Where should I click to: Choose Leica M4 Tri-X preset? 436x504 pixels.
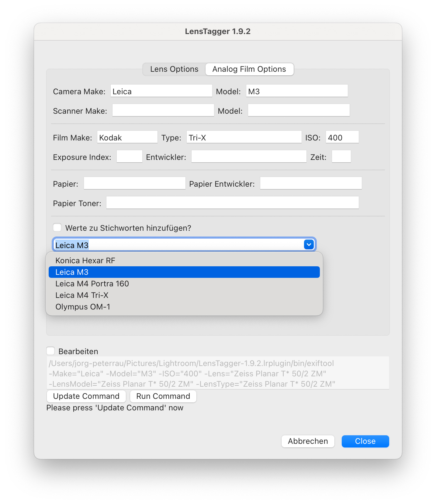click(184, 295)
